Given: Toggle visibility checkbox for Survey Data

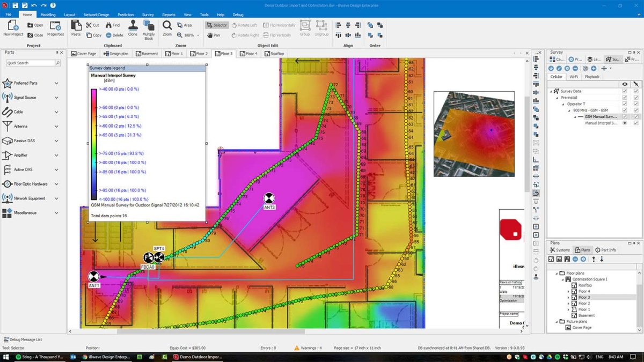Looking at the screenshot, I should pos(625,91).
